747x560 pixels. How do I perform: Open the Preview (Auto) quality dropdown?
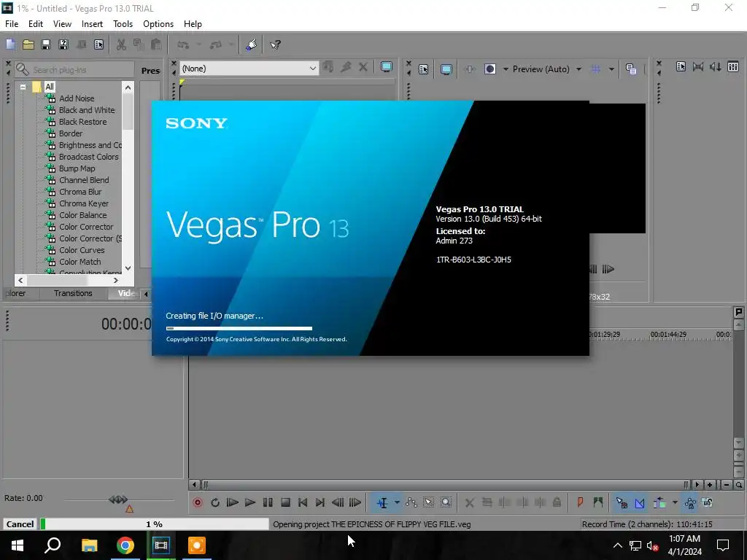578,69
